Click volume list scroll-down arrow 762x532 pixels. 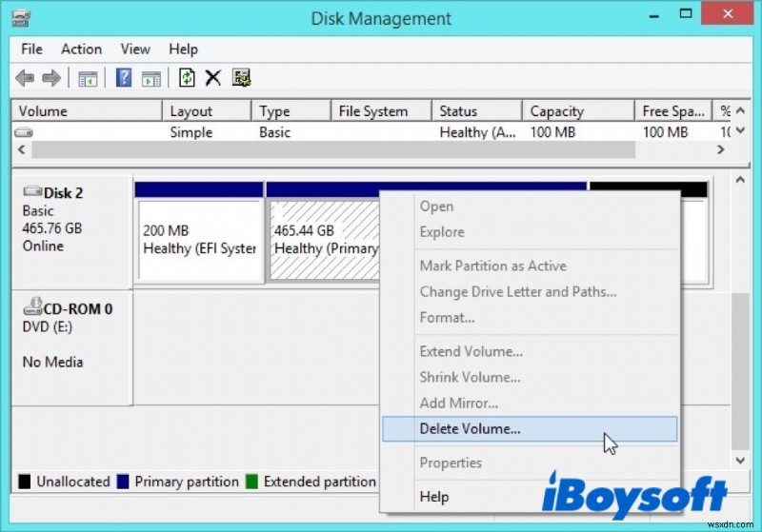740,130
